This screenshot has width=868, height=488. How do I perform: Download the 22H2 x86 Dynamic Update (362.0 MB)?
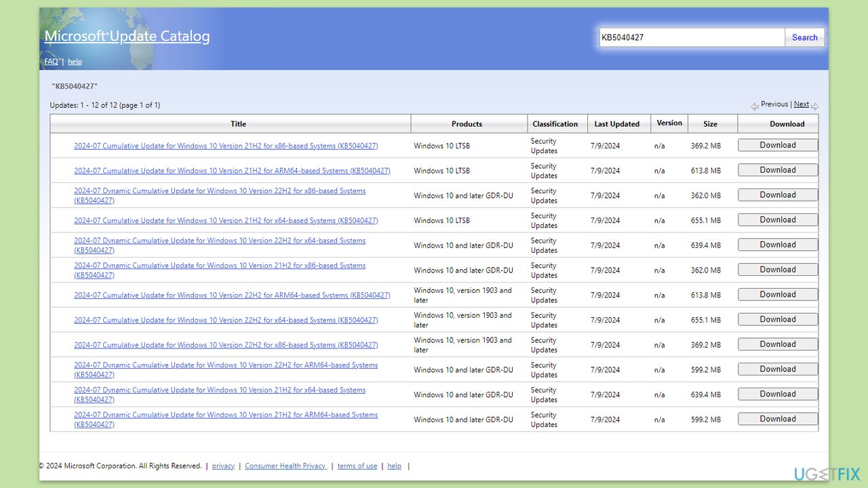coord(778,195)
